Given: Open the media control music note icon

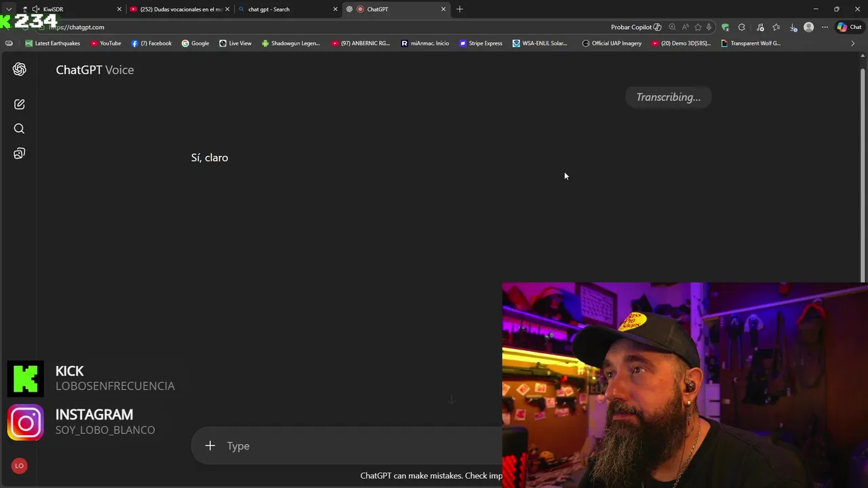Looking at the screenshot, I should (x=760, y=27).
